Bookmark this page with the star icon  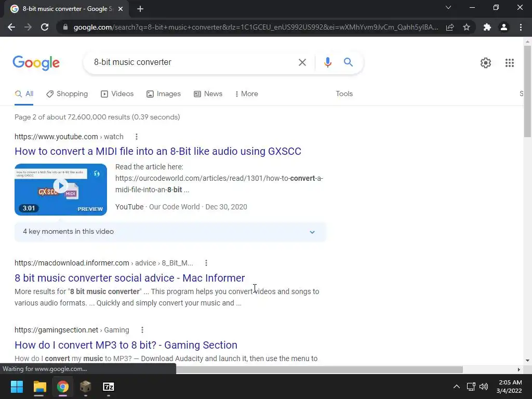coord(467,27)
